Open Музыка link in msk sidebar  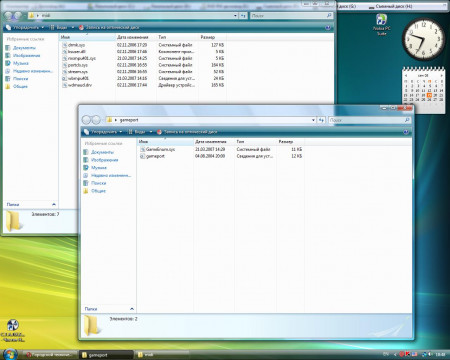point(17,63)
